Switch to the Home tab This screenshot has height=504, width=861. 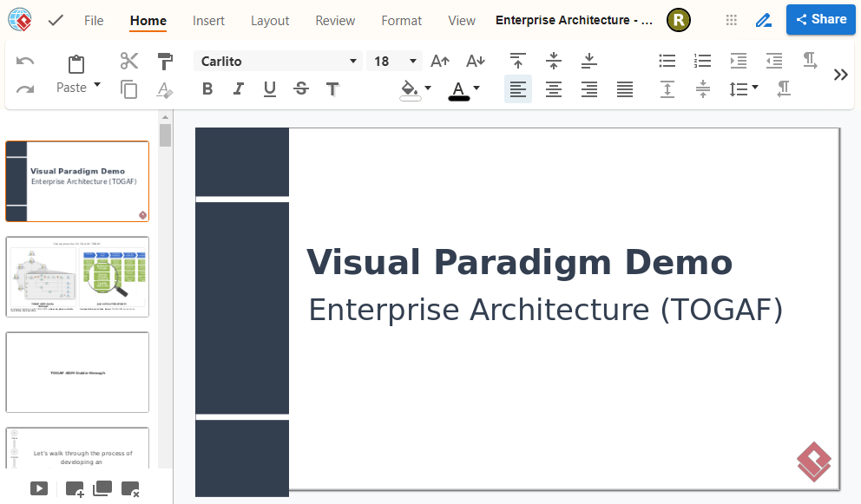pyautogui.click(x=148, y=21)
